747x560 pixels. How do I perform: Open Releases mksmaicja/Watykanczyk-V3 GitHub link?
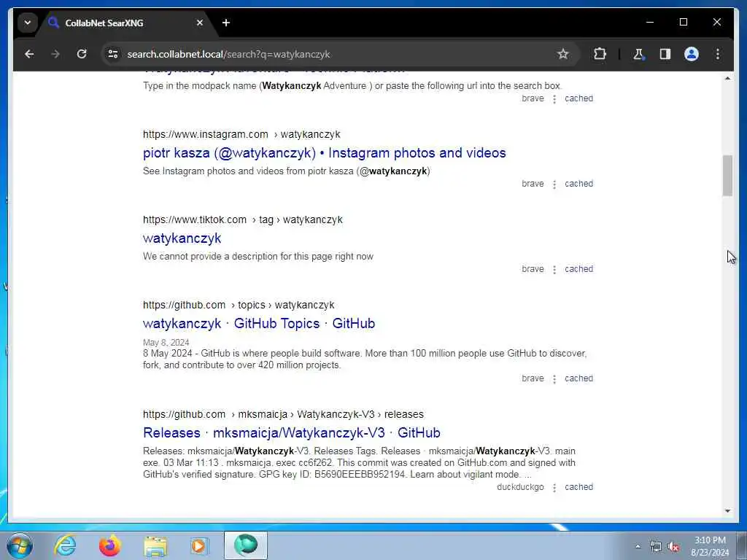pyautogui.click(x=292, y=432)
